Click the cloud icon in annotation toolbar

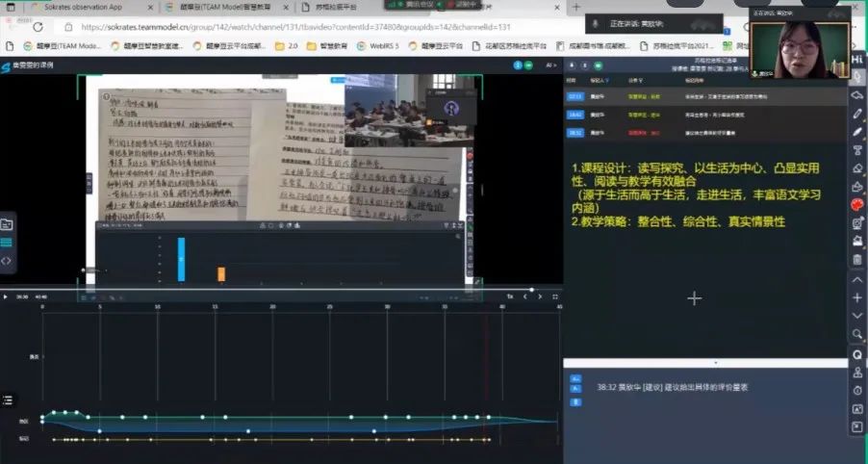(857, 95)
